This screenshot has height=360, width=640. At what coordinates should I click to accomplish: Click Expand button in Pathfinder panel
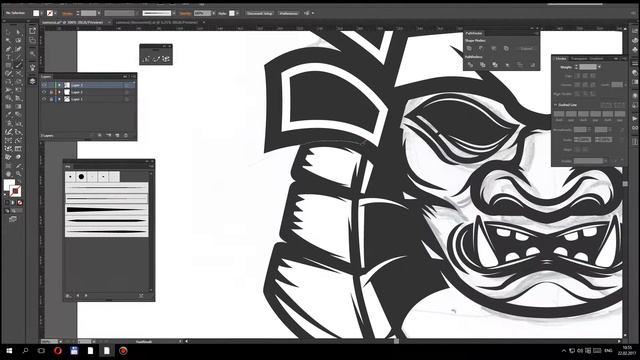(x=527, y=49)
